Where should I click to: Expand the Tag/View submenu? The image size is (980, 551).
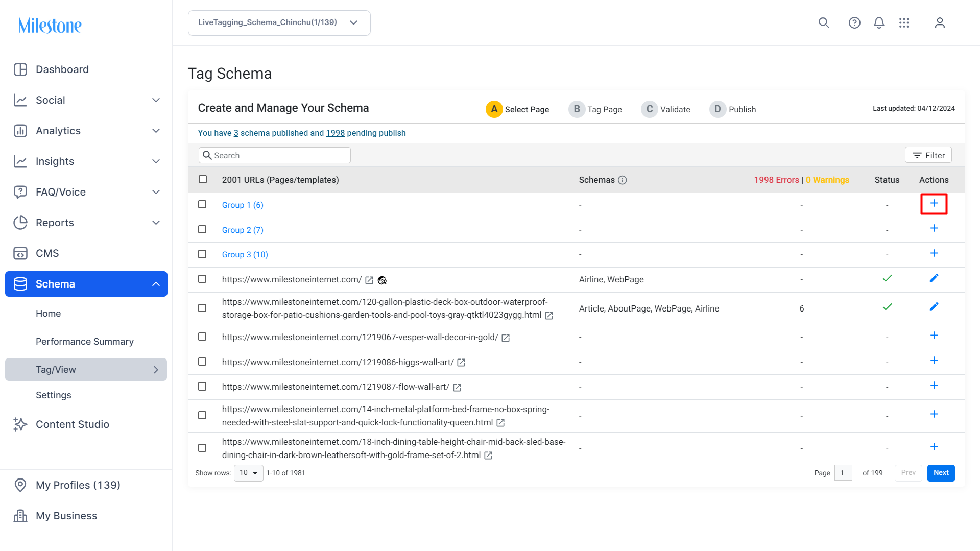coord(156,370)
